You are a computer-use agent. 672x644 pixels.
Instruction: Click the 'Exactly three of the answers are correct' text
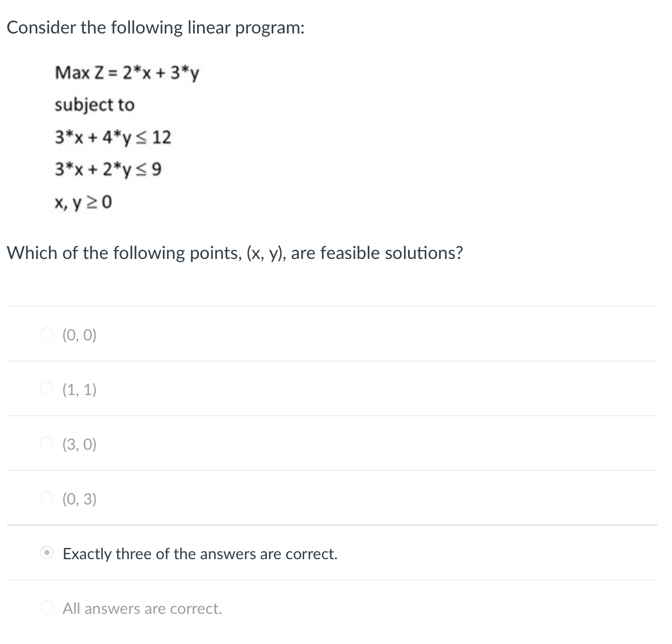coord(199,554)
